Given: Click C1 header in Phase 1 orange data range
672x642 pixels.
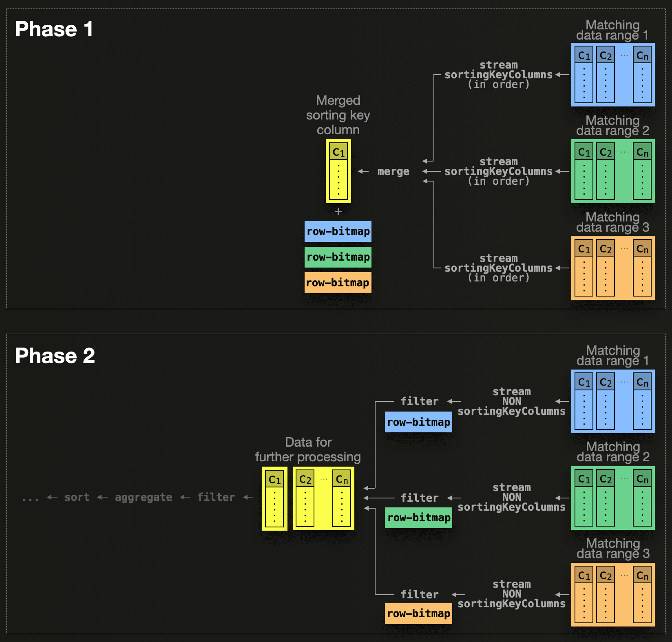Looking at the screenshot, I should (x=584, y=249).
